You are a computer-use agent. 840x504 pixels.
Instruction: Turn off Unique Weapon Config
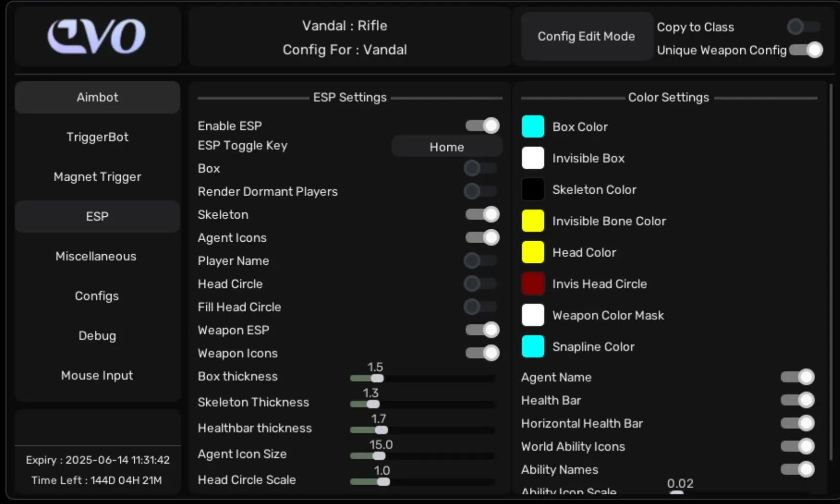point(806,50)
